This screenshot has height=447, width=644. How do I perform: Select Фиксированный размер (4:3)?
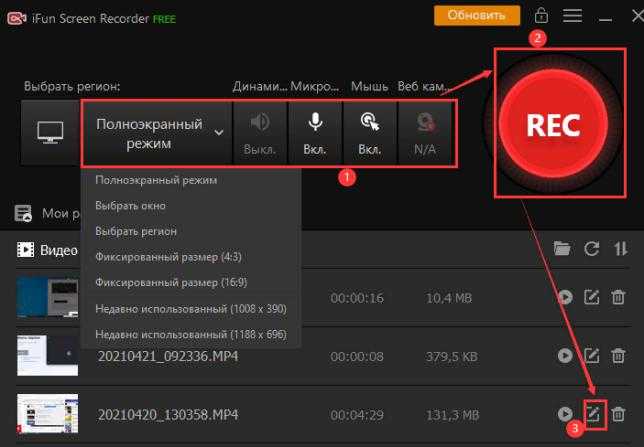point(168,257)
